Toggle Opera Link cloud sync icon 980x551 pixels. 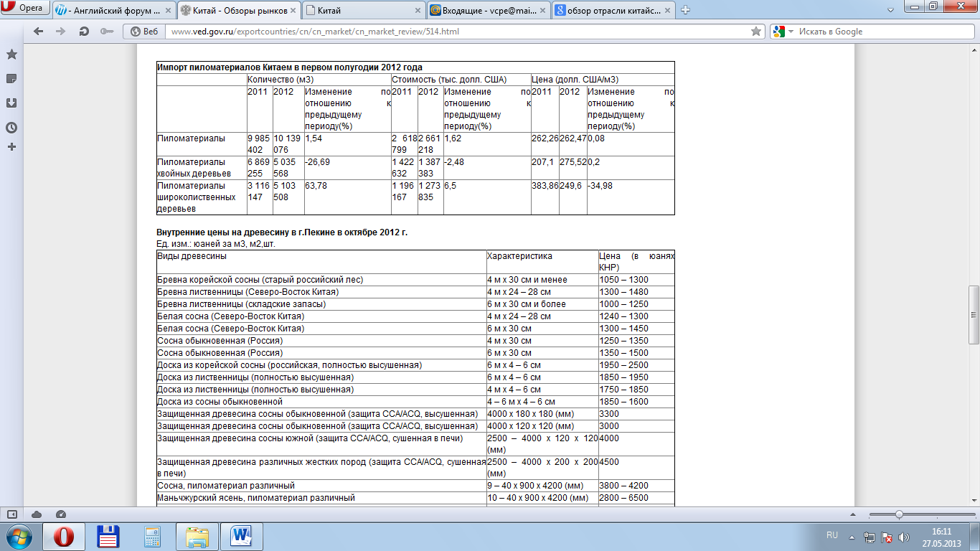(37, 514)
